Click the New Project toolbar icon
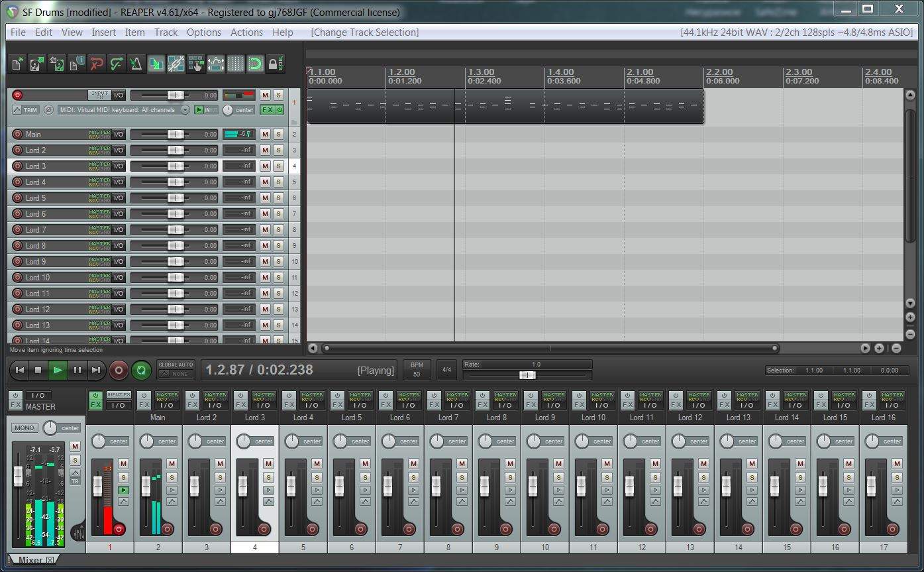The image size is (924, 572). [x=17, y=64]
